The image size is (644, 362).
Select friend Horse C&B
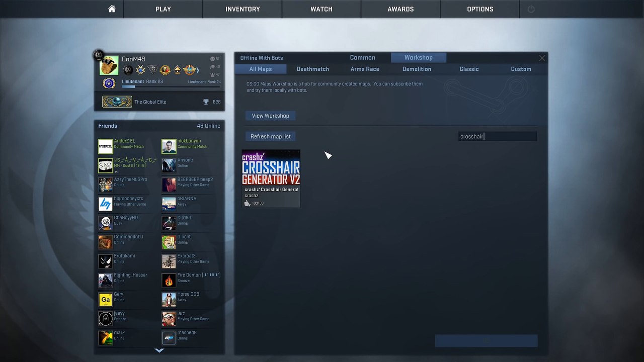[x=191, y=300]
